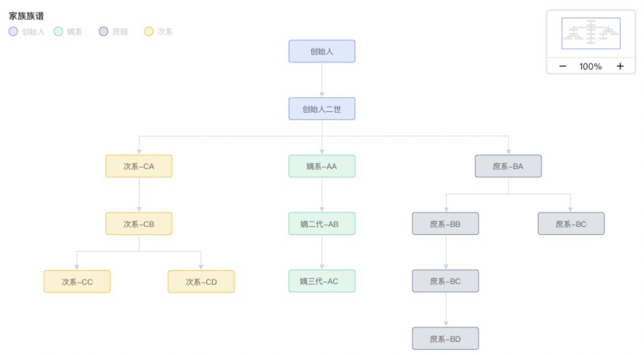The height and width of the screenshot is (355, 644).
Task: Toggle the 庶细 legend entry
Action: pyautogui.click(x=113, y=31)
